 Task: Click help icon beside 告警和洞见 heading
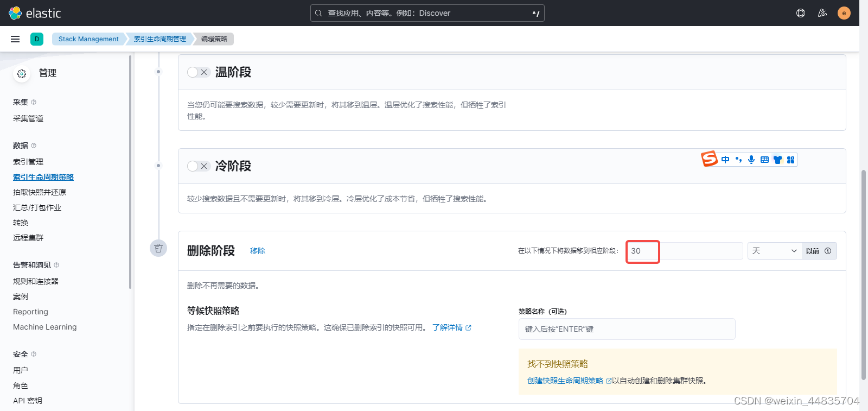(x=56, y=265)
